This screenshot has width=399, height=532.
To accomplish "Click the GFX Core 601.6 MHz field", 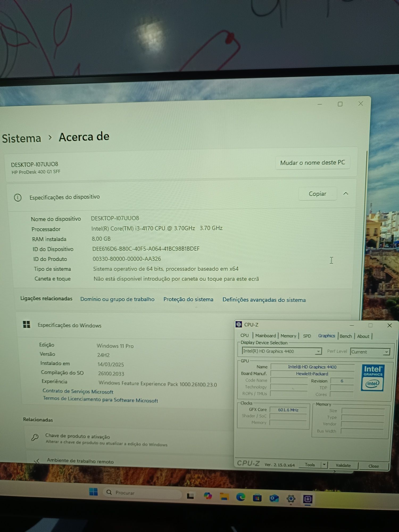I will point(288,410).
